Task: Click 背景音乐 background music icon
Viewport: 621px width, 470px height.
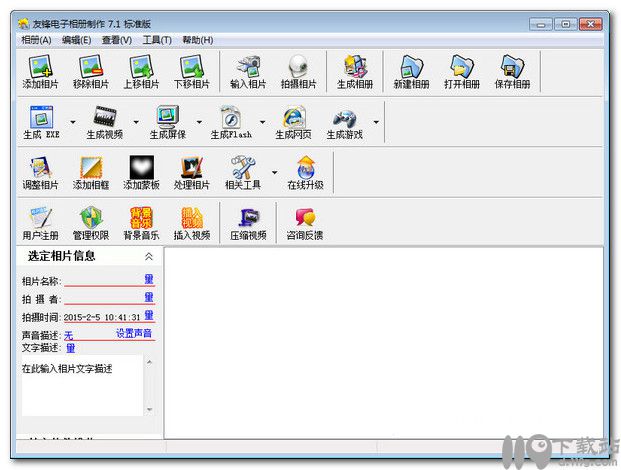Action: (x=141, y=223)
